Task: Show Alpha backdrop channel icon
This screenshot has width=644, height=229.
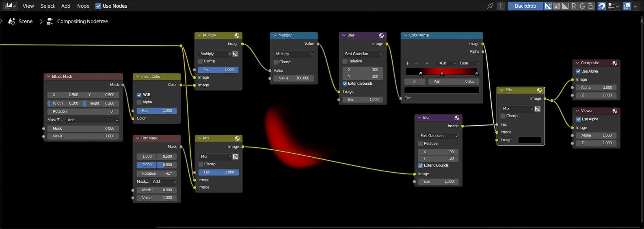Action: pos(565,6)
